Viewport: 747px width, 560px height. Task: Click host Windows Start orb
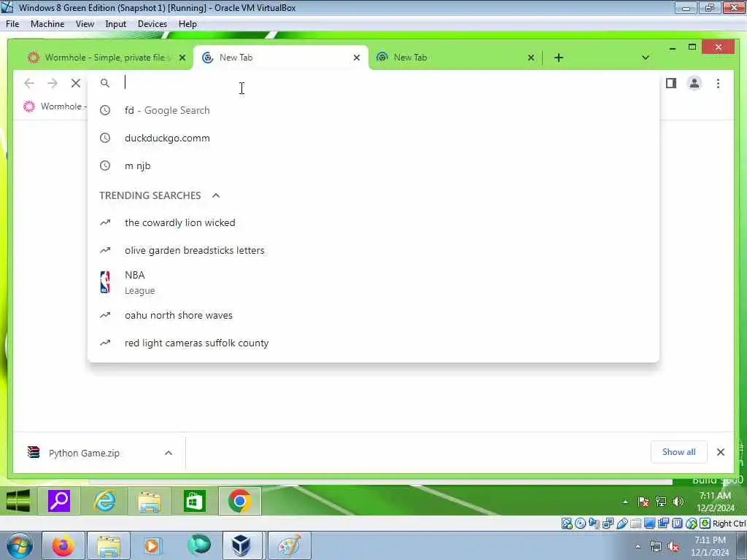(x=19, y=545)
